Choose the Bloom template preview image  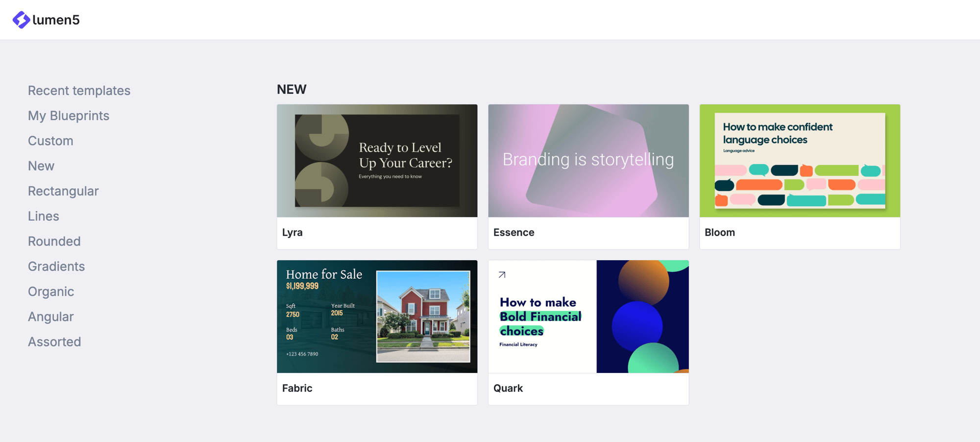800,161
